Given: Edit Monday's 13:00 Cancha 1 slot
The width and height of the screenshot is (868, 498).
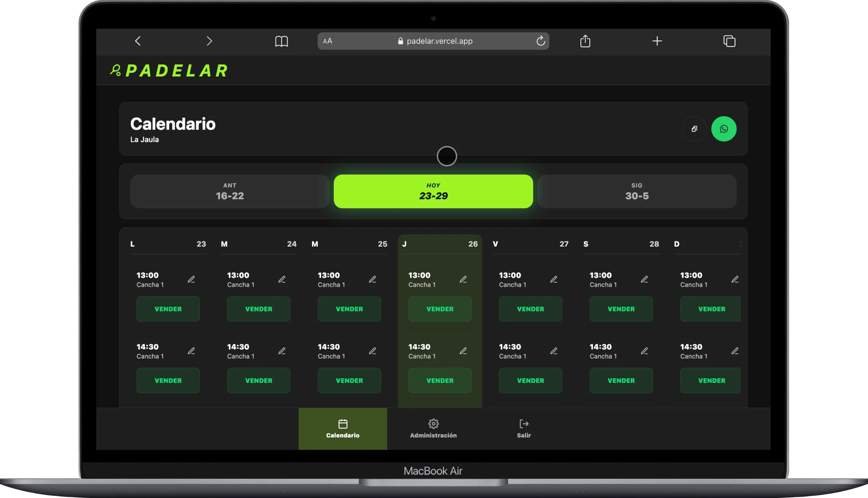Looking at the screenshot, I should tap(191, 280).
